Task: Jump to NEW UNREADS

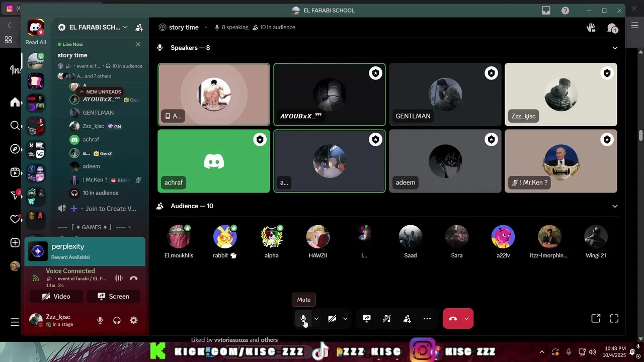Action: pyautogui.click(x=100, y=92)
